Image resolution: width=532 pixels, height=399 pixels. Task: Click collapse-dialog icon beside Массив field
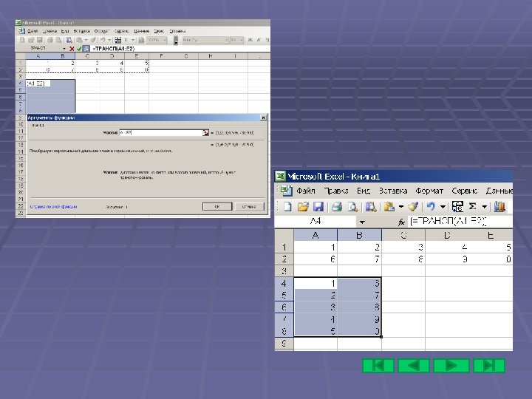pyautogui.click(x=205, y=133)
